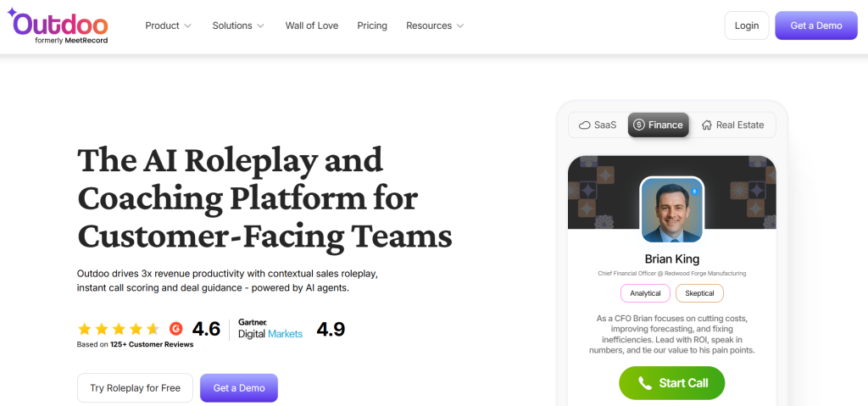This screenshot has height=406, width=868.
Task: Expand the Resources dropdown menu
Action: point(435,25)
